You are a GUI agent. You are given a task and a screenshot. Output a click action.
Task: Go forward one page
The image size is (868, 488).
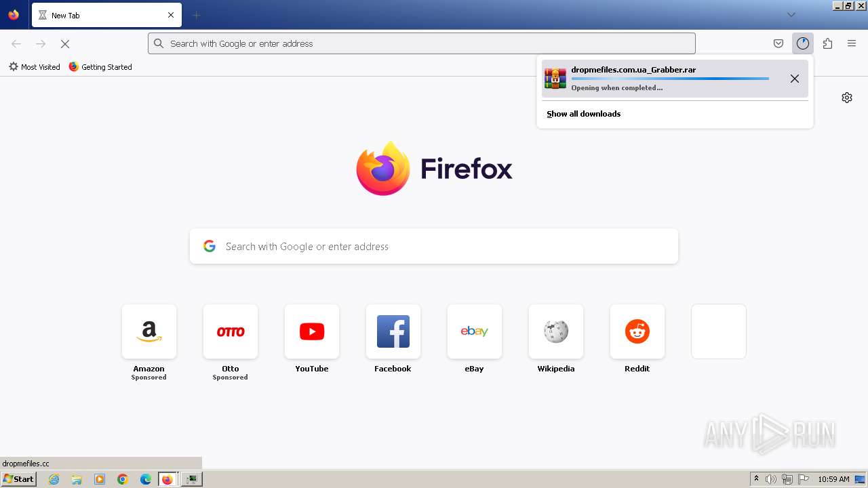[x=41, y=43]
